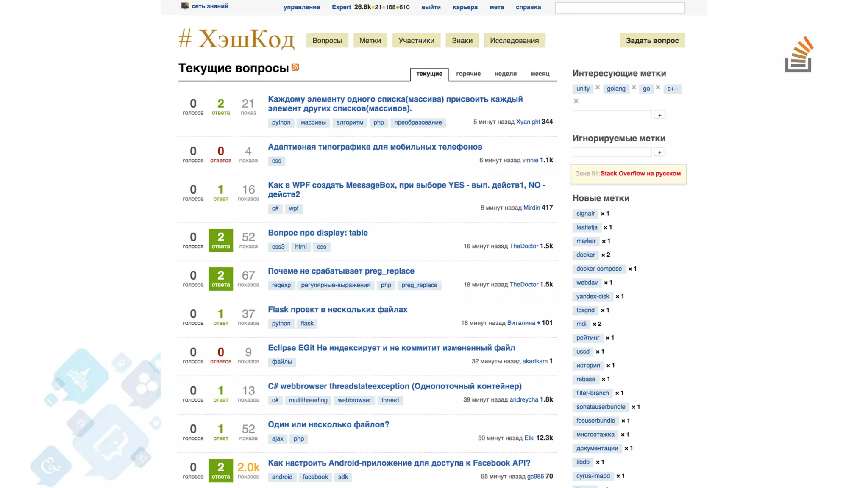The height and width of the screenshot is (488, 868).
Task: Click the top search input field
Action: tap(620, 8)
